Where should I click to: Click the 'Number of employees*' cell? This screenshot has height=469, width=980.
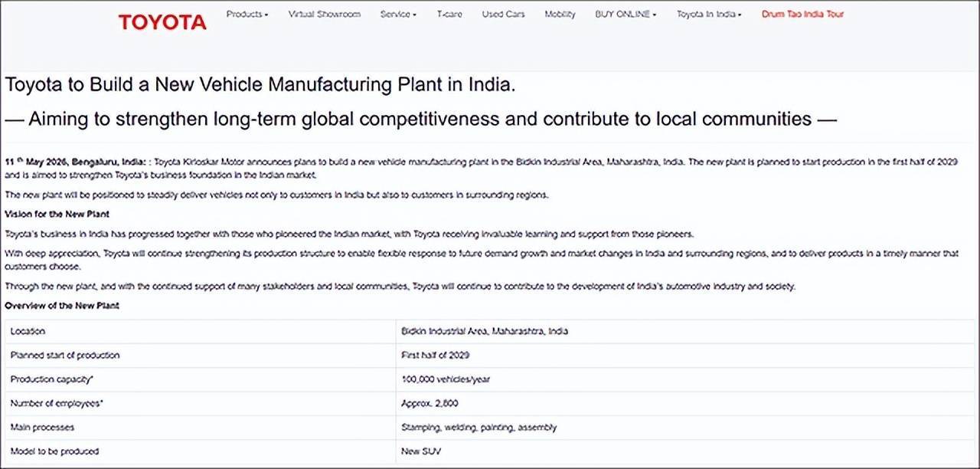201,403
